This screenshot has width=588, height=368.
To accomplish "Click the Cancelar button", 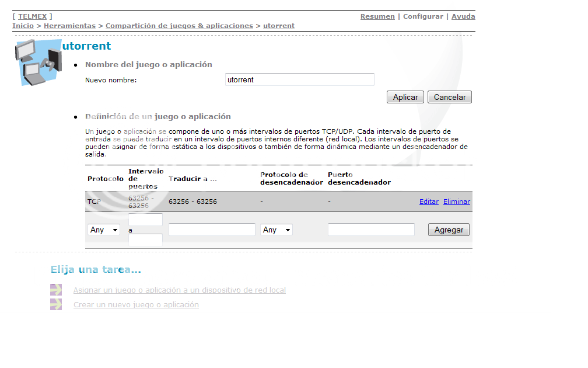I will coord(450,97).
